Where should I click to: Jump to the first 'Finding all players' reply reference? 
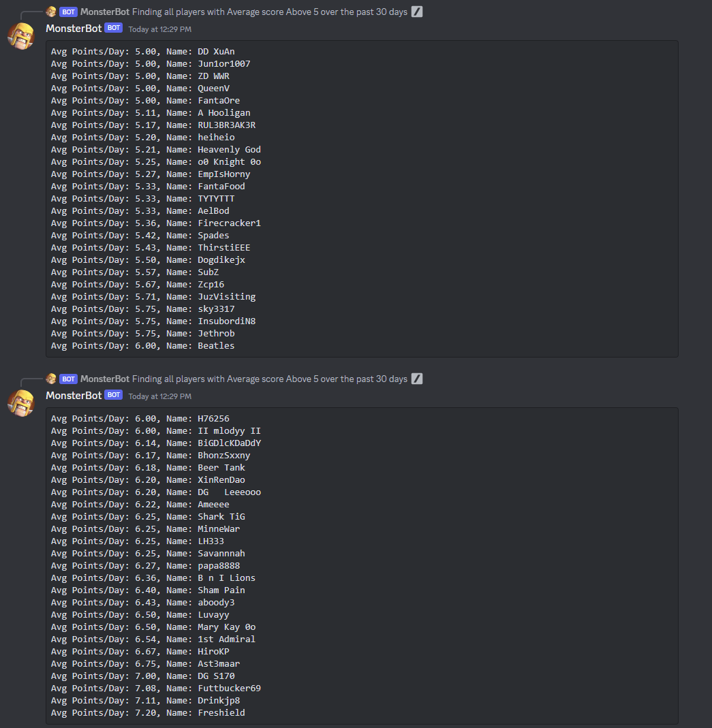click(x=269, y=12)
